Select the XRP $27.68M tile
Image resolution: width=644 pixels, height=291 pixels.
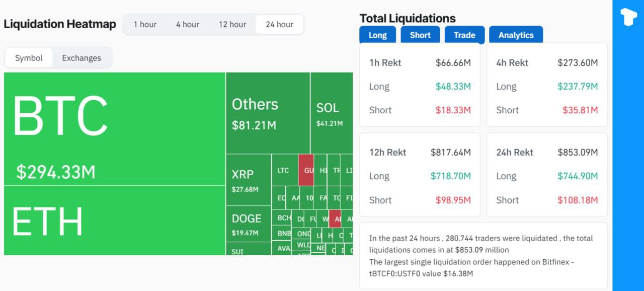(249, 180)
